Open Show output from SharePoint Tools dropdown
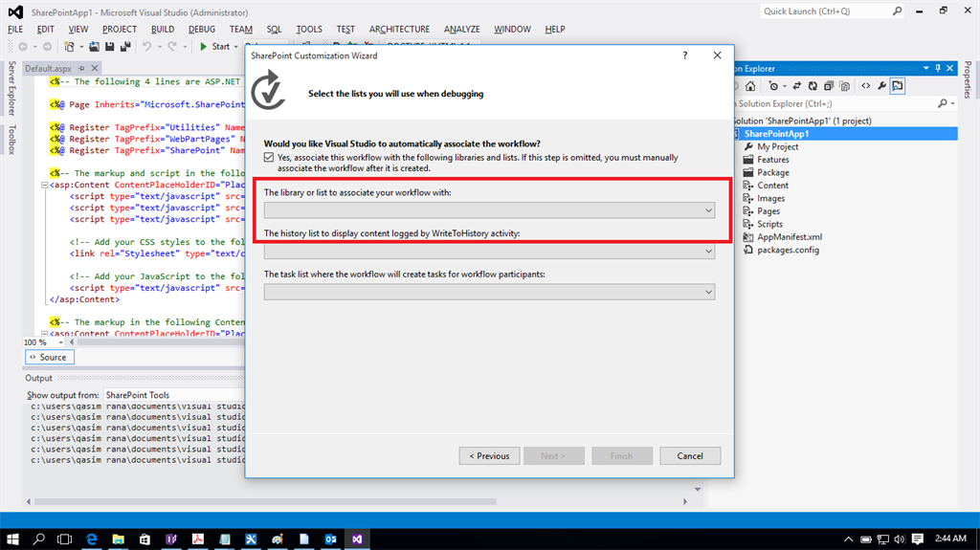 [x=174, y=395]
